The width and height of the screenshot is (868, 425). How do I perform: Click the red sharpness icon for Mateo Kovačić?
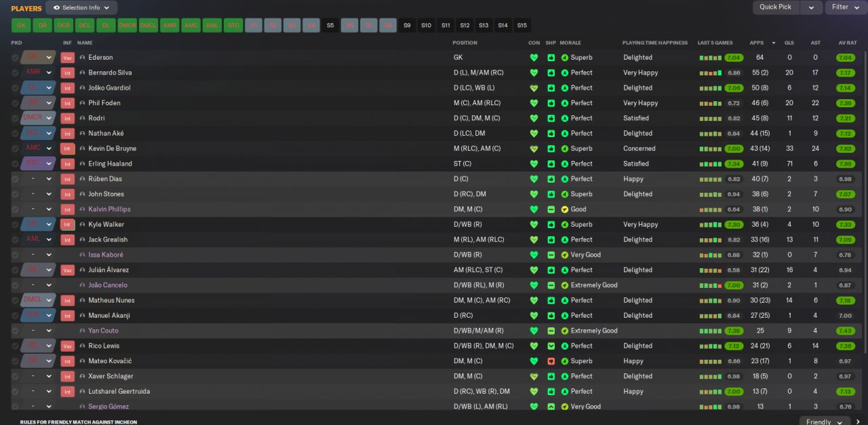[551, 361]
